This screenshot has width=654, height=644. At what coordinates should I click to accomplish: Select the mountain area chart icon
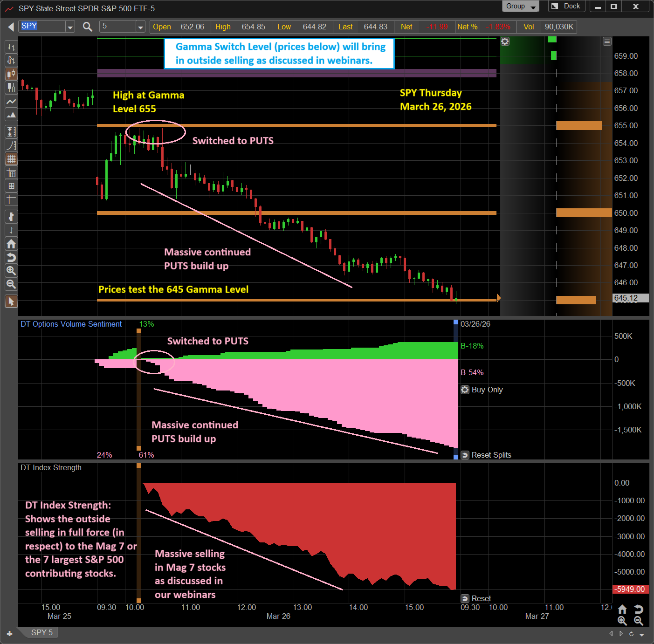11,115
